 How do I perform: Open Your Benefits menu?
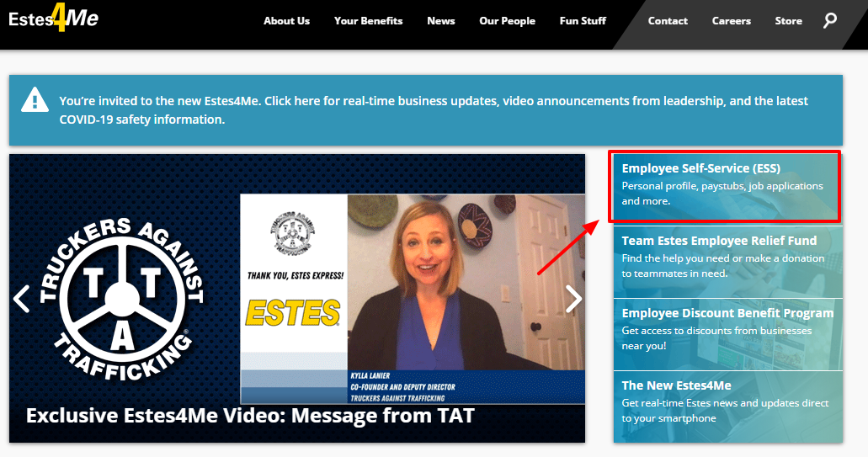[x=368, y=21]
